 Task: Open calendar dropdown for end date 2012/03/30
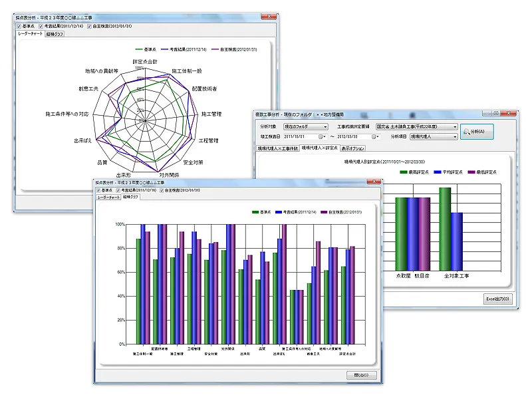point(375,136)
